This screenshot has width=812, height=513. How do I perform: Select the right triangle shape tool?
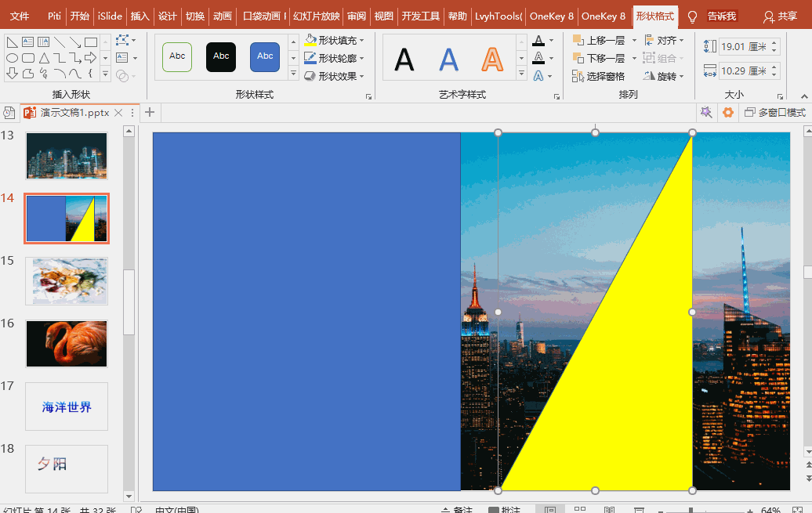click(x=12, y=42)
